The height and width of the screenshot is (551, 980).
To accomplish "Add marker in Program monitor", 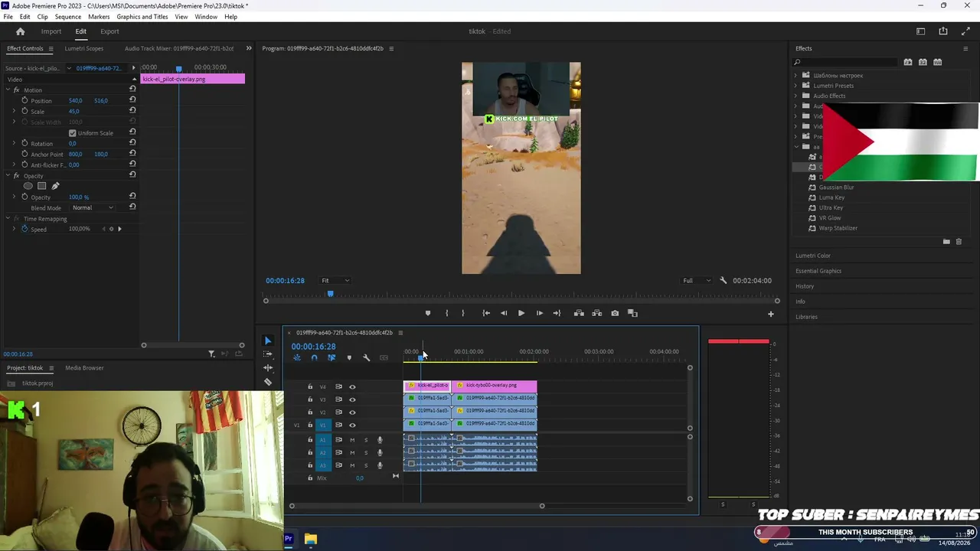I will [x=428, y=313].
